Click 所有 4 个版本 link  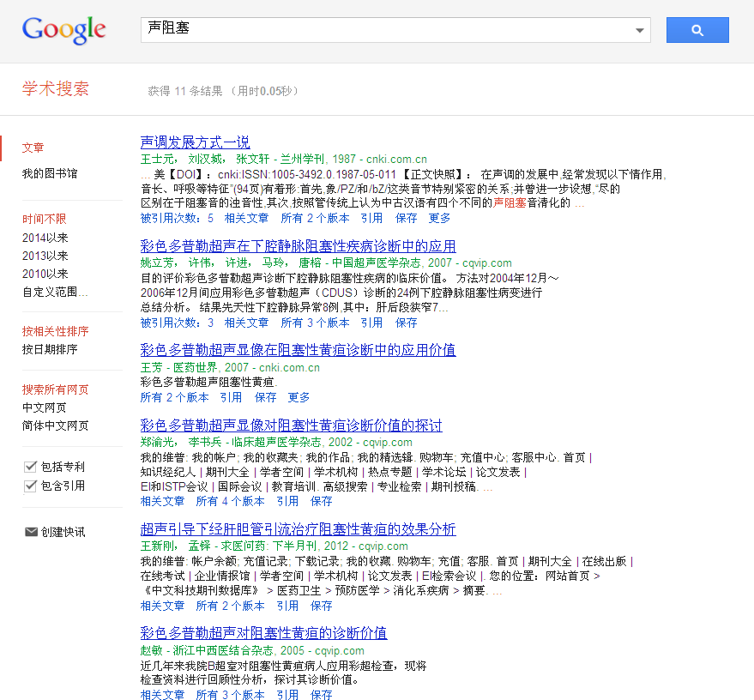(230, 501)
